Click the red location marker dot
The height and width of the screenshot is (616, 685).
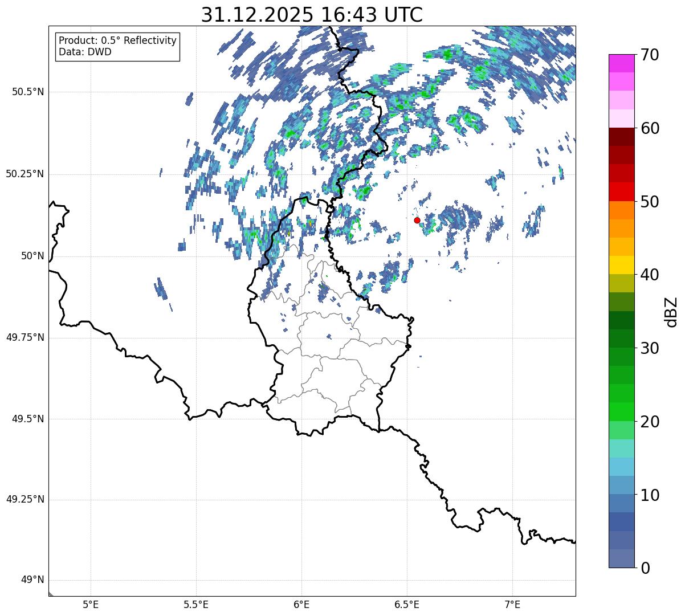417,220
